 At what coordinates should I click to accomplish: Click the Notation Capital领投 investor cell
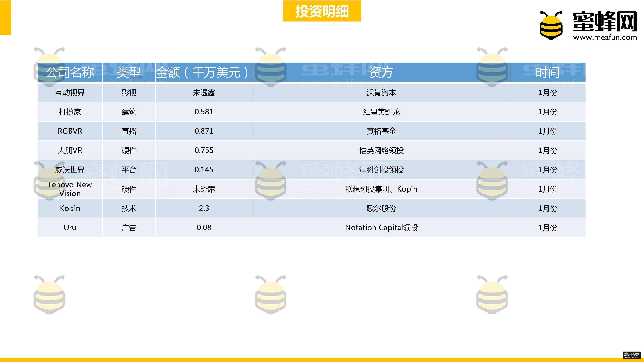[x=381, y=228]
